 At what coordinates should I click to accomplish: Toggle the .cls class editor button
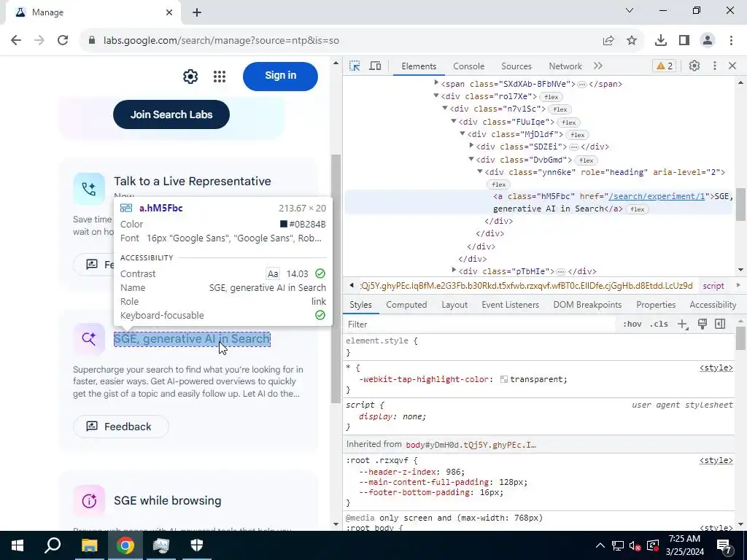point(659,324)
